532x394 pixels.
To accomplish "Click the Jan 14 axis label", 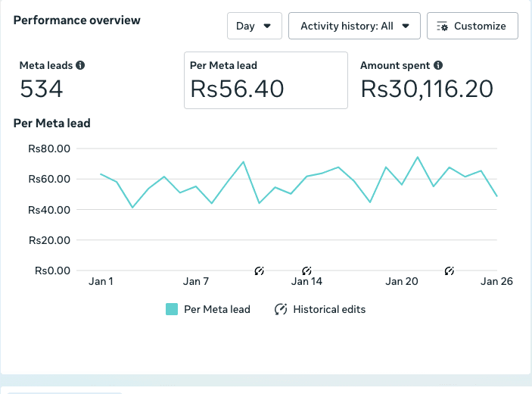I will (x=306, y=281).
